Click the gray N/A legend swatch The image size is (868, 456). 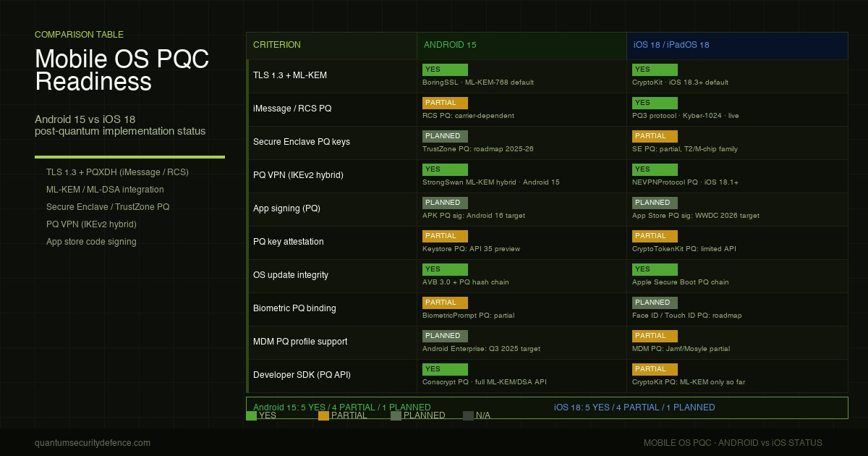coord(468,415)
